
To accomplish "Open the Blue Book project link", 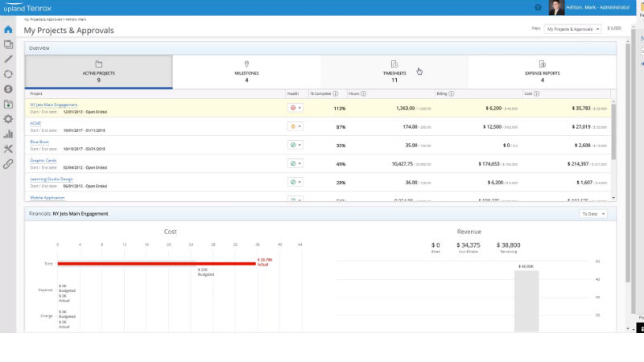I will 39,142.
